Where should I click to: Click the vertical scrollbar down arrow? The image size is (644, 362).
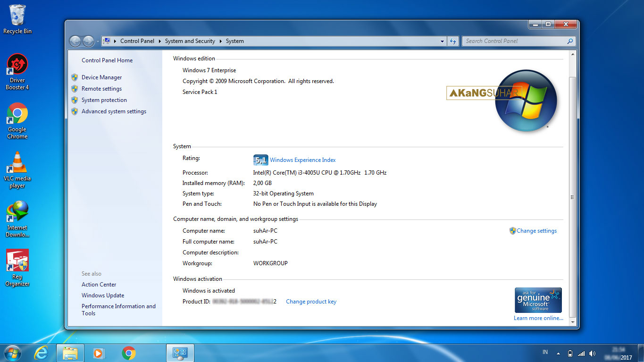point(573,322)
